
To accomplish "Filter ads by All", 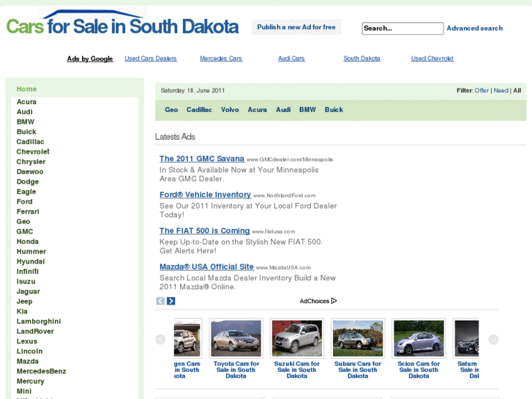I will 517,90.
